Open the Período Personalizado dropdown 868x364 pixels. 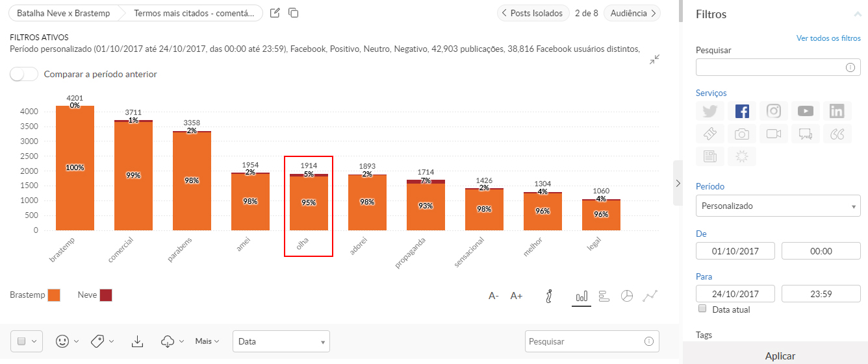(x=778, y=206)
